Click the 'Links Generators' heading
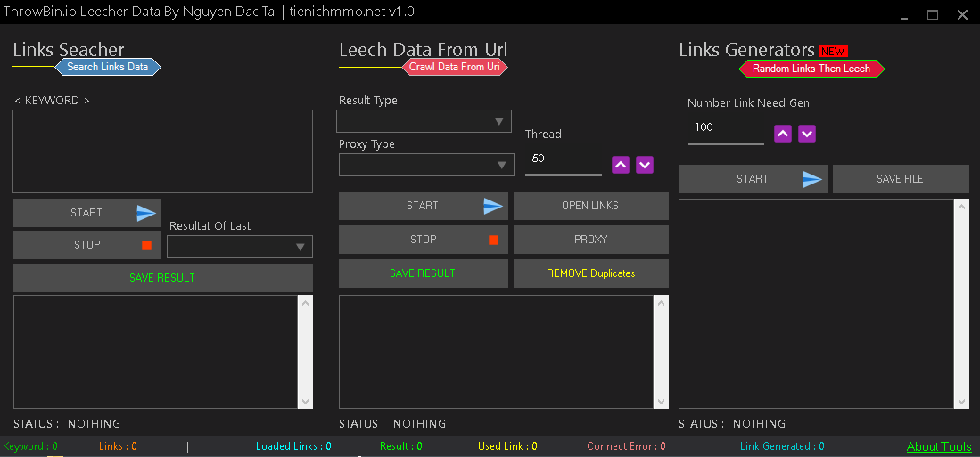 tap(747, 49)
